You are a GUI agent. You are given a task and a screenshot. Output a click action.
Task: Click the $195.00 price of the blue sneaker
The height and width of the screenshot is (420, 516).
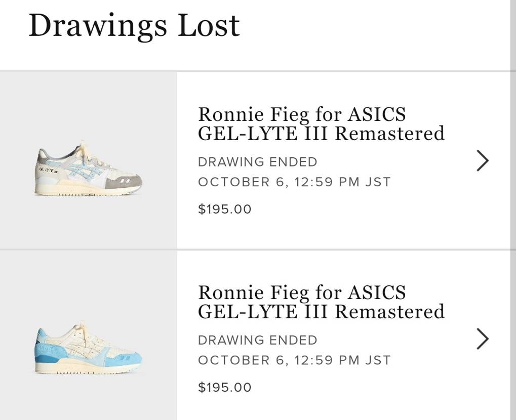(224, 387)
